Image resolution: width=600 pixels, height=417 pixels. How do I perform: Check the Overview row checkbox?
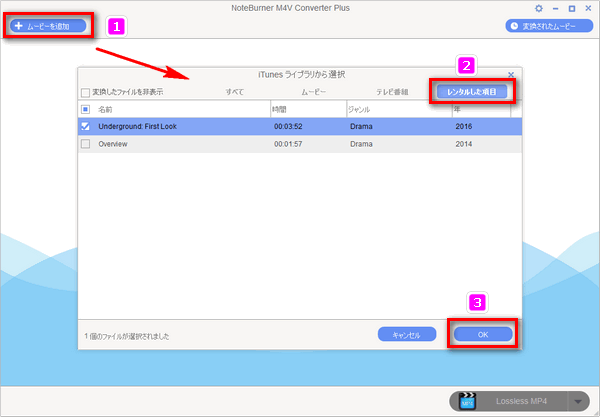(85, 144)
